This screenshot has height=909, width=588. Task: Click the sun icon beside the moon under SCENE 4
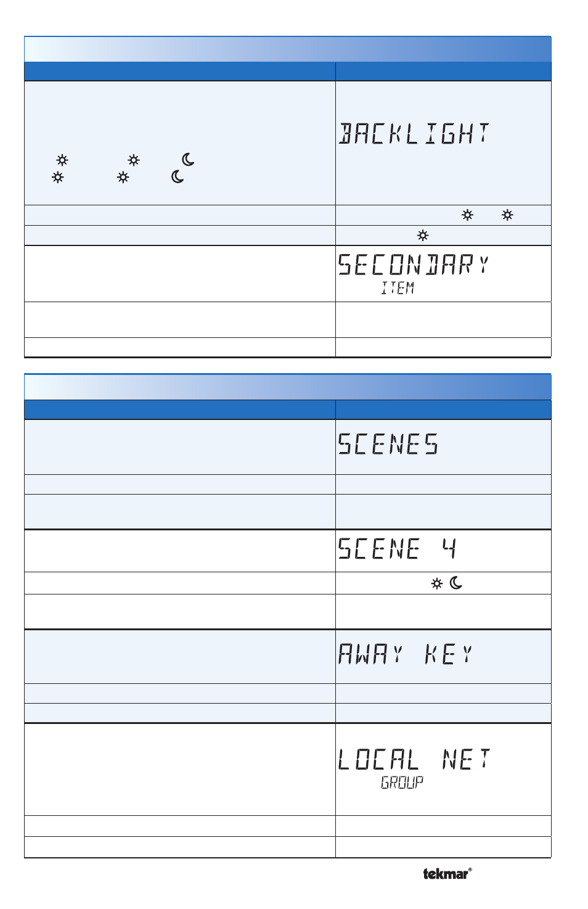click(x=437, y=583)
